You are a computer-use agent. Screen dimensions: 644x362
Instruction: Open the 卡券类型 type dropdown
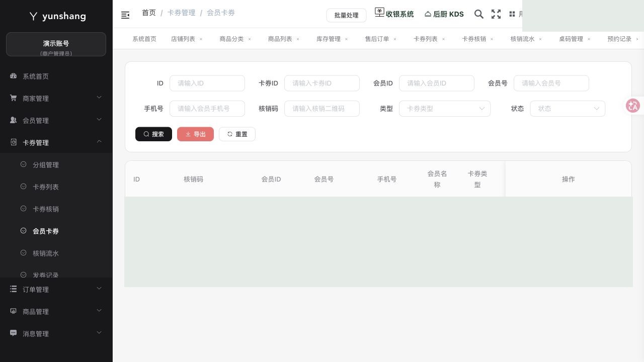(x=445, y=109)
